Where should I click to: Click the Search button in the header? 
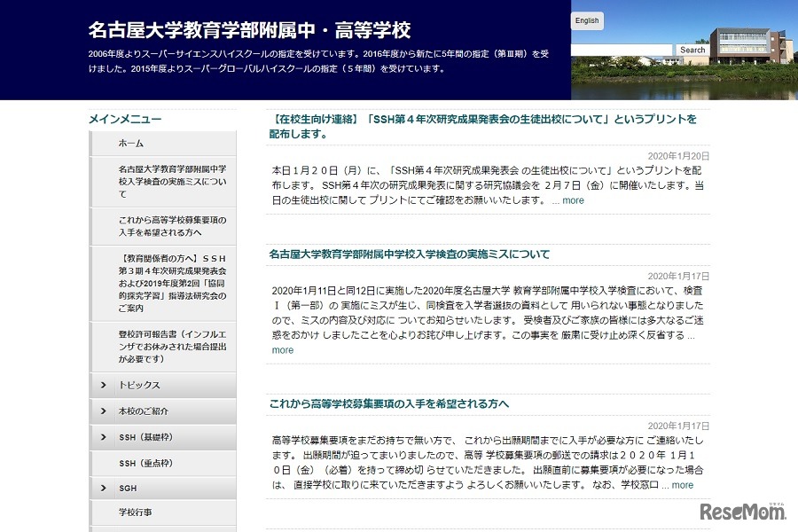point(692,50)
